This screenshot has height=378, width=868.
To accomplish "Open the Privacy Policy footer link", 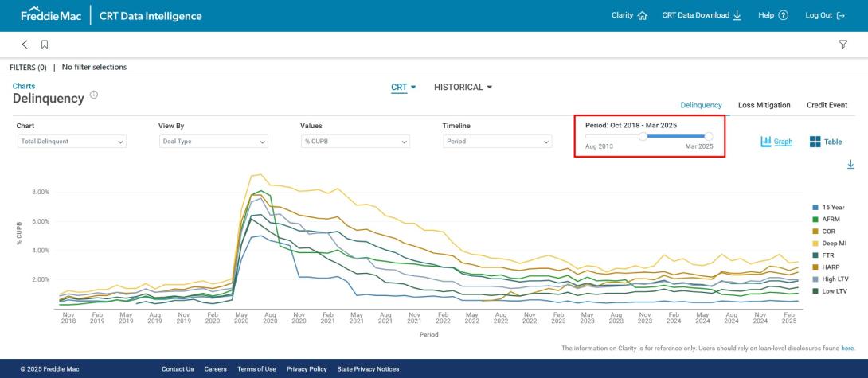I will [x=307, y=369].
